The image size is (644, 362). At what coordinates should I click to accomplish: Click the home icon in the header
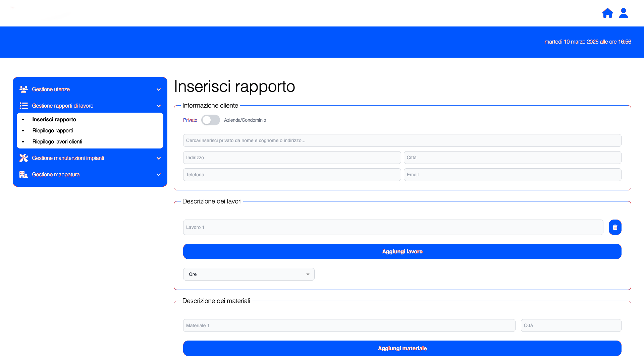tap(607, 13)
